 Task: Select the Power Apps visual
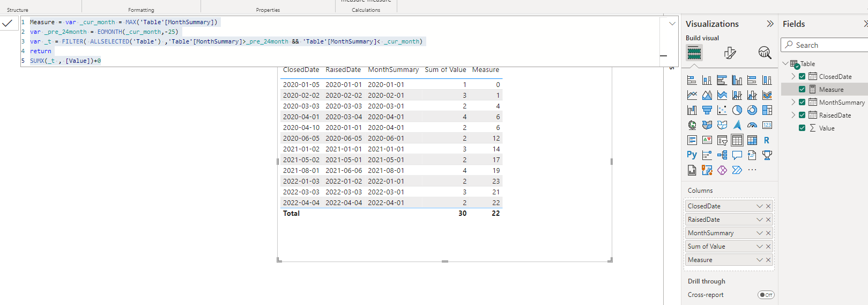(722, 170)
